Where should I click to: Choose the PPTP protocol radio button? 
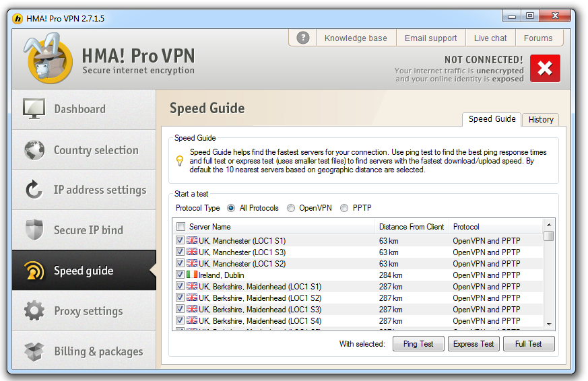[x=344, y=208]
